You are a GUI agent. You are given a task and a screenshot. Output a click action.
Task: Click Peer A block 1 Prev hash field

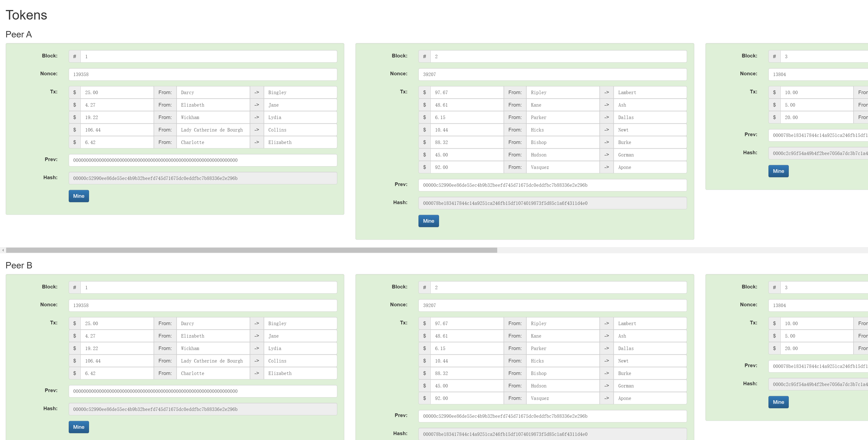(203, 160)
